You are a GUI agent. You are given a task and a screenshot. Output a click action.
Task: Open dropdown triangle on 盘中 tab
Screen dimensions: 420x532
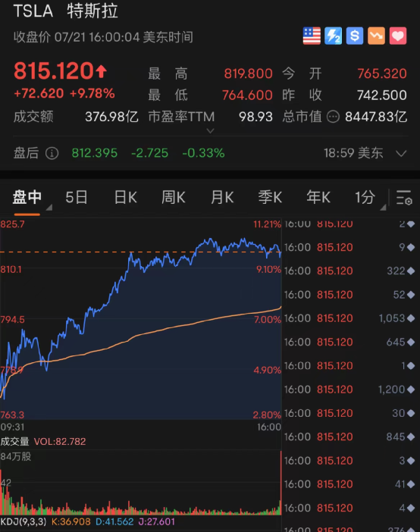(x=49, y=207)
